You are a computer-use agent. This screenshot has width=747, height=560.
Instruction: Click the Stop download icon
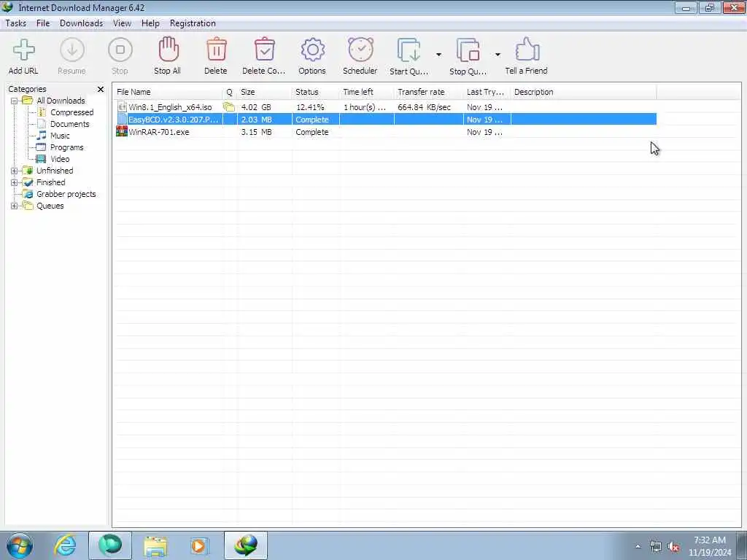pos(120,50)
